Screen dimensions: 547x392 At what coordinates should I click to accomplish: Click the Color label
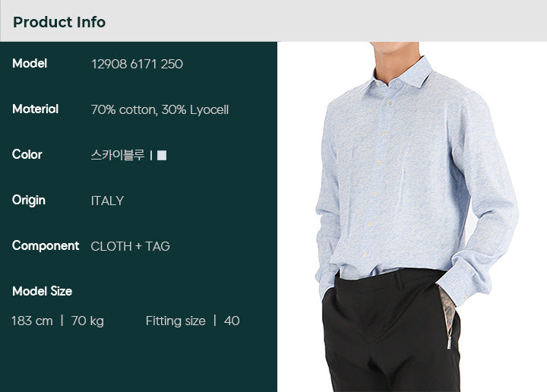click(x=27, y=154)
